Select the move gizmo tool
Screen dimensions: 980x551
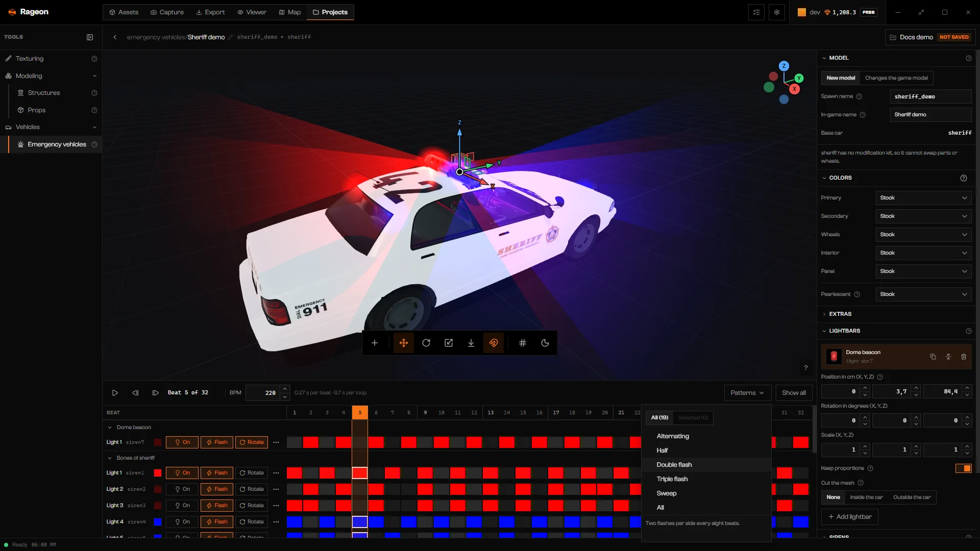click(404, 343)
